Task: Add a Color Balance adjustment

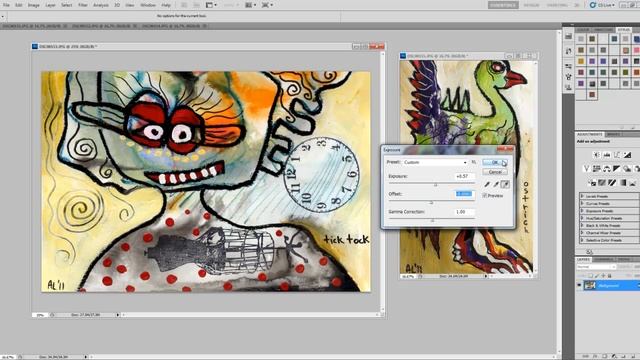Action: click(x=607, y=169)
